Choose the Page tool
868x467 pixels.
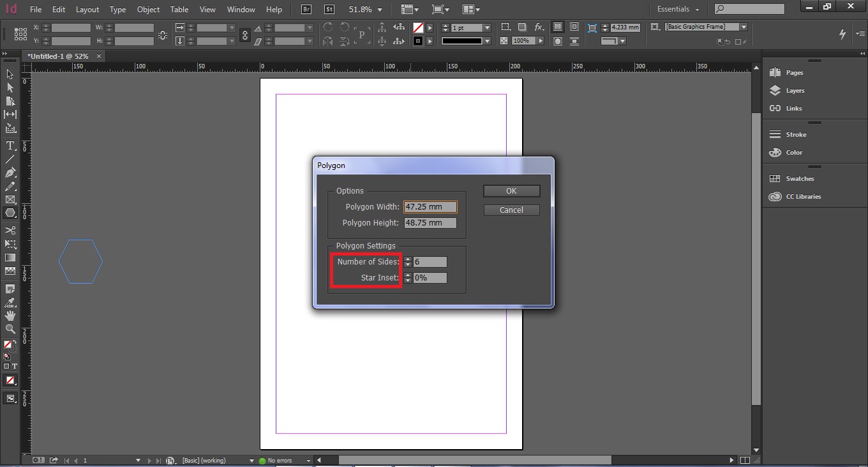10,101
